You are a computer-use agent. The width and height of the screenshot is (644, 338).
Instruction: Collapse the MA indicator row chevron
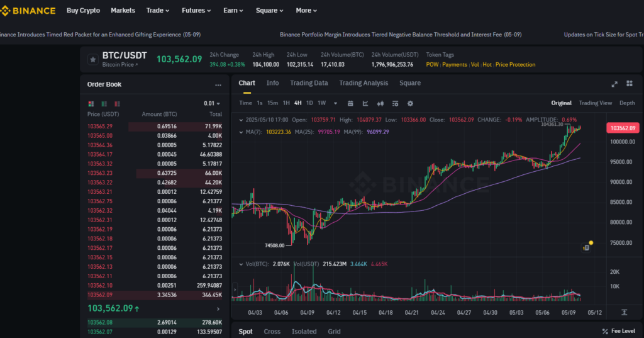pos(241,132)
